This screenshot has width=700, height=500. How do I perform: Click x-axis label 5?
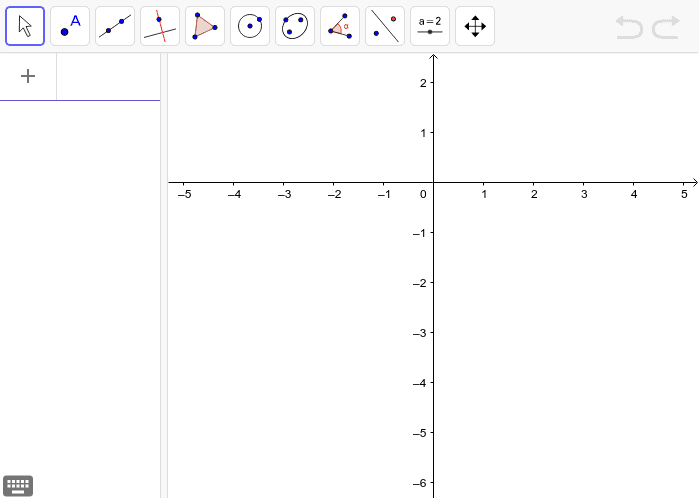[x=684, y=194]
